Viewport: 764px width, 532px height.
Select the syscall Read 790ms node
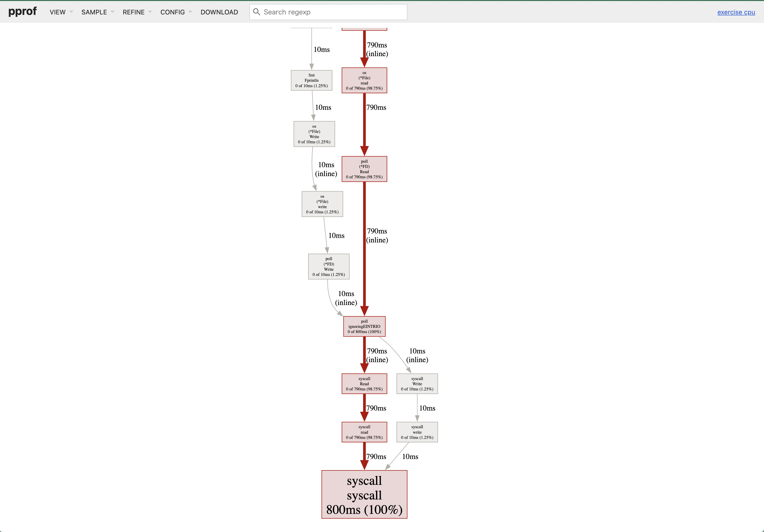364,384
